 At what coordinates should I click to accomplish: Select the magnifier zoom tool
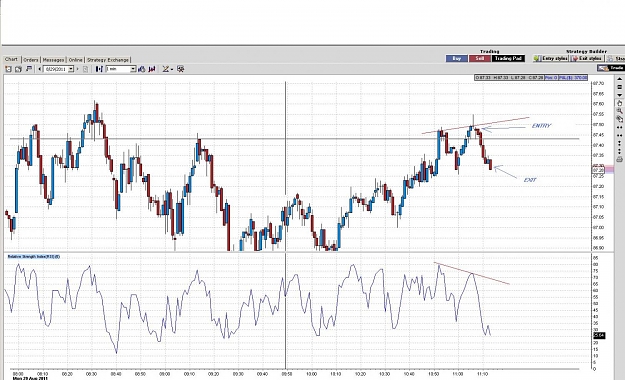coord(620,111)
